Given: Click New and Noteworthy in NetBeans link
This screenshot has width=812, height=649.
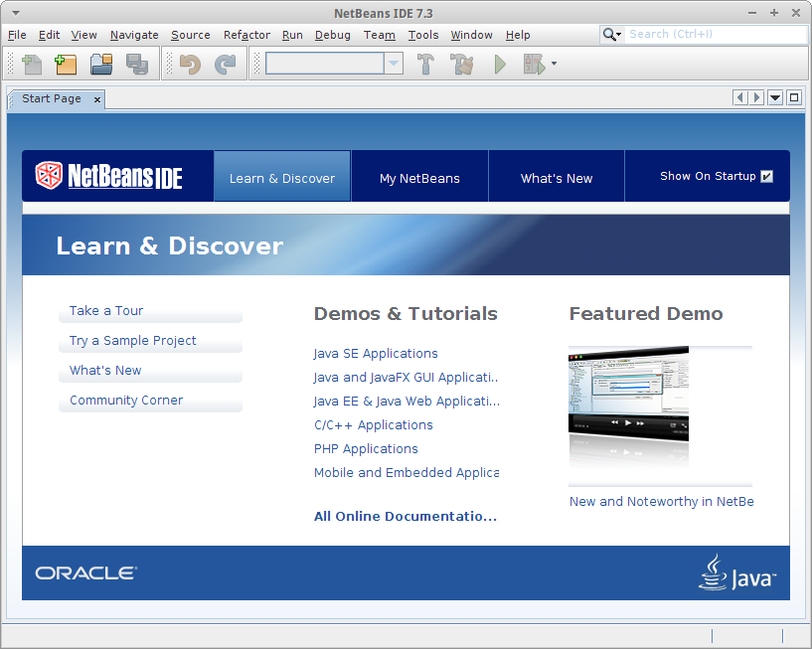Looking at the screenshot, I should 661,501.
